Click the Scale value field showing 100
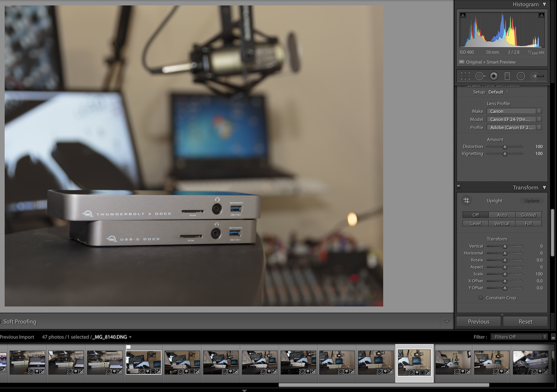 [x=539, y=274]
